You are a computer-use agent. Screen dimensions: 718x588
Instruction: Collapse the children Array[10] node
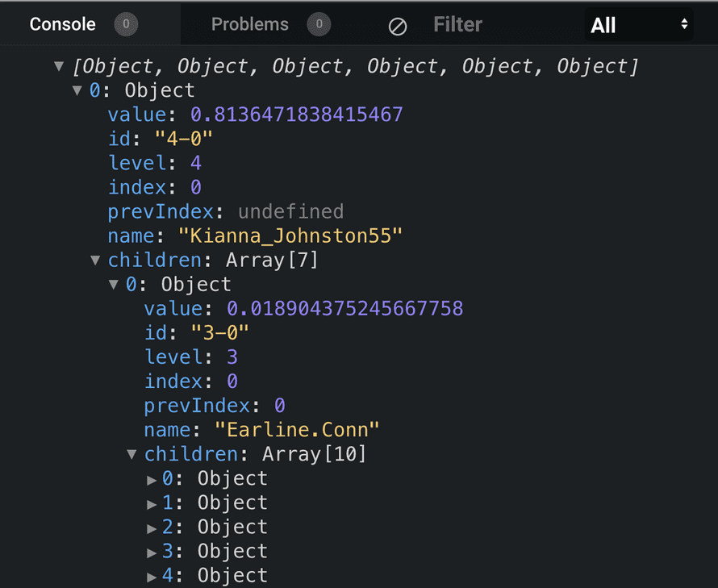(x=131, y=454)
